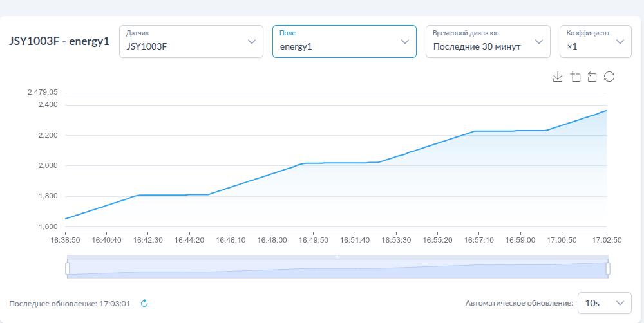This screenshot has width=644, height=323.
Task: Expand the Поле energy1 dropdown
Action: coord(344,42)
